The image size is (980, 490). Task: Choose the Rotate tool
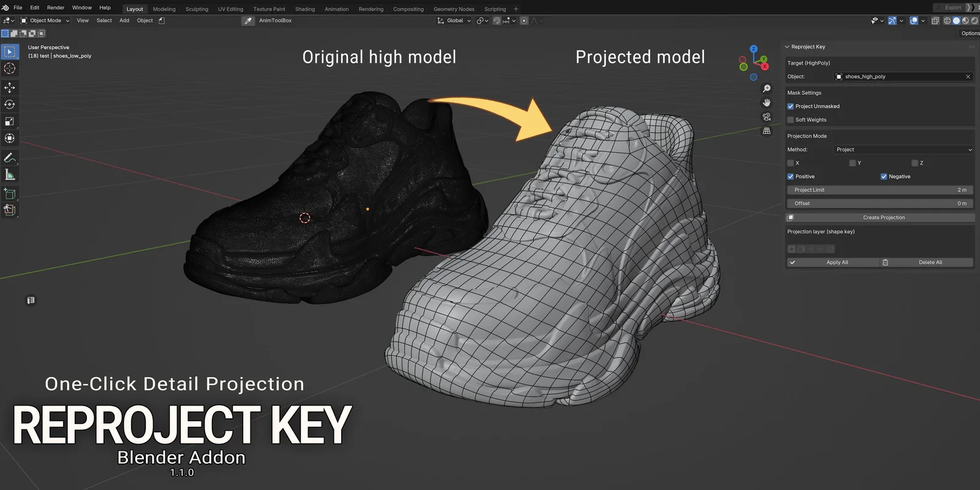coord(10,105)
